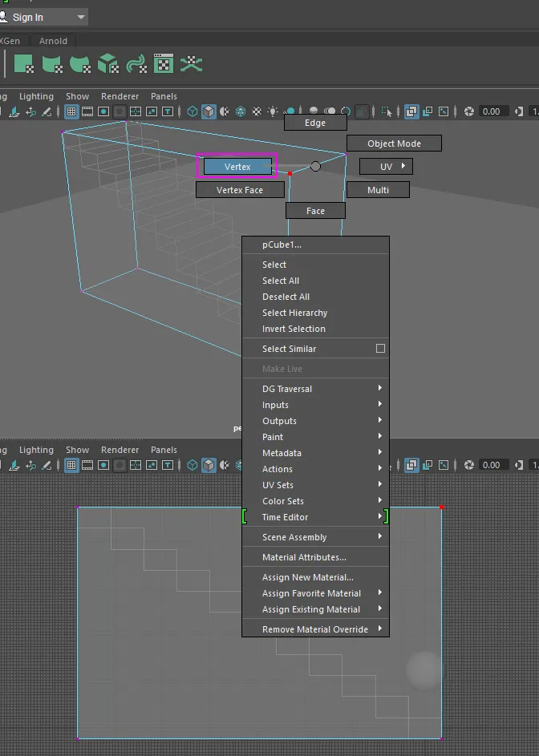Toggle the grid icon in lower viewport toolbar
The image size is (539, 756).
(71, 465)
